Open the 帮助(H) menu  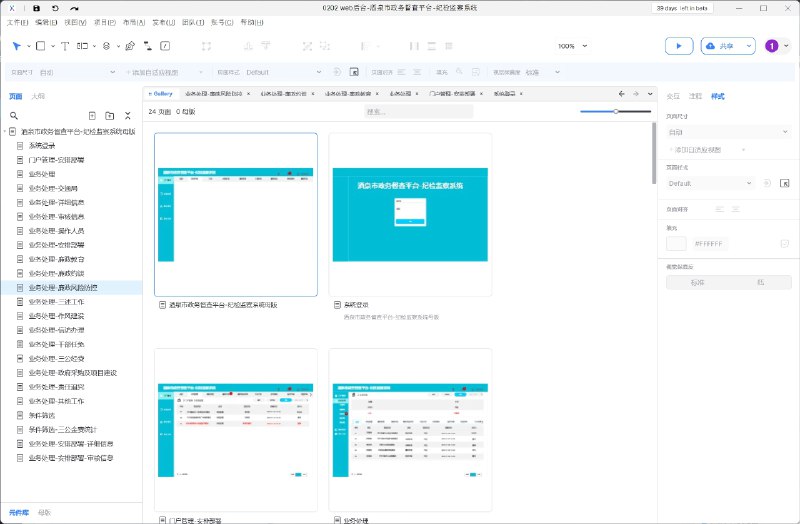(252, 22)
